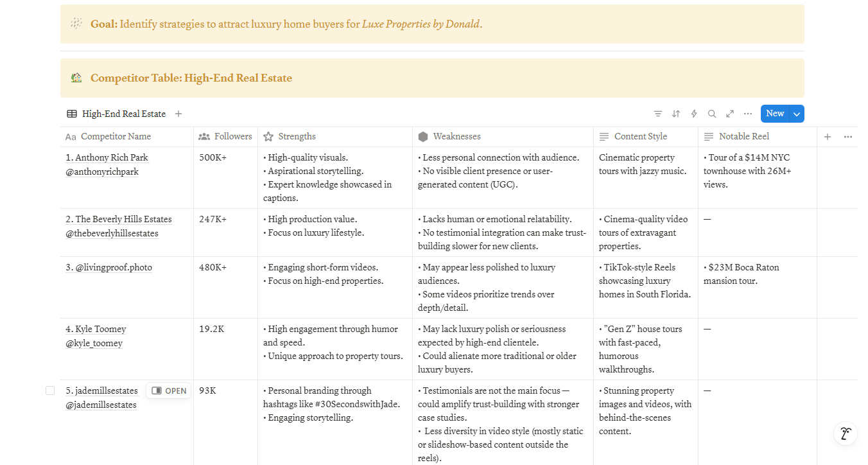Open jademillsestates row with OPEN button
This screenshot has width=868, height=465.
[169, 390]
